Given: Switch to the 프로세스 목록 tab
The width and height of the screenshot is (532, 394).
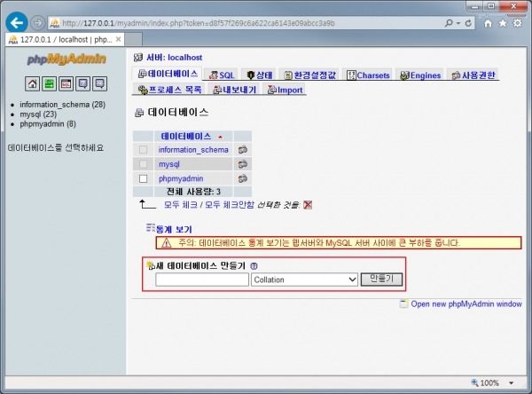Looking at the screenshot, I should [170, 90].
